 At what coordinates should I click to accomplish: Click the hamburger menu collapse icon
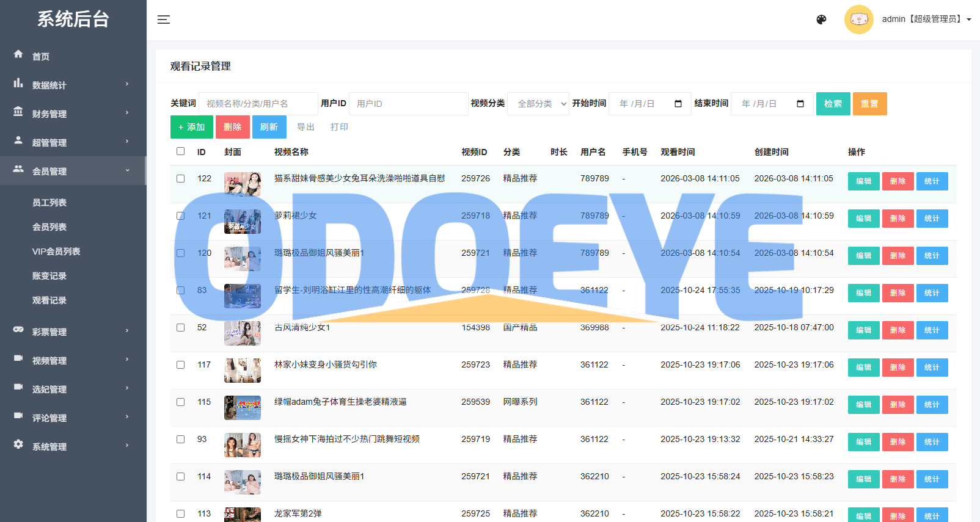pyautogui.click(x=163, y=20)
